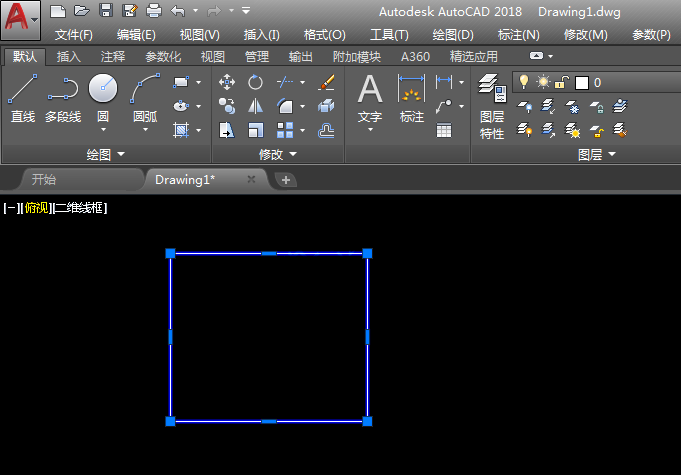
Task: Click the top-left grip of the rectangle
Action: click(x=171, y=254)
